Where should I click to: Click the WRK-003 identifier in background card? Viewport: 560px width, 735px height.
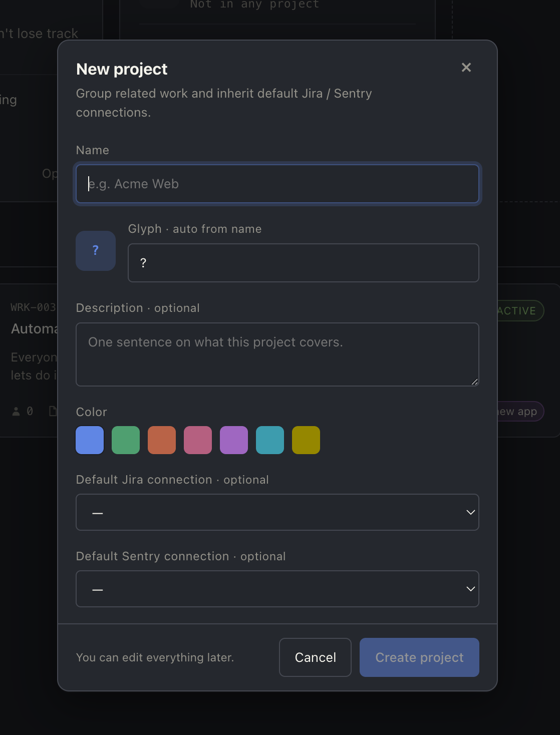coord(34,307)
